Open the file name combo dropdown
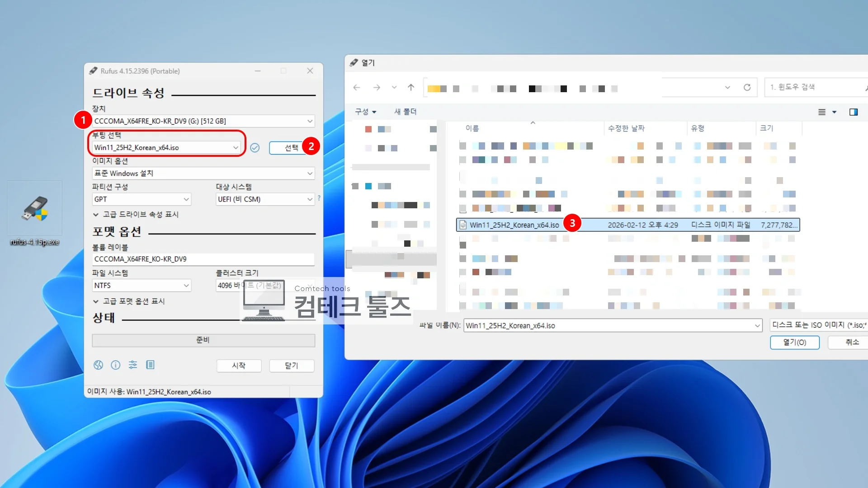 pos(757,326)
